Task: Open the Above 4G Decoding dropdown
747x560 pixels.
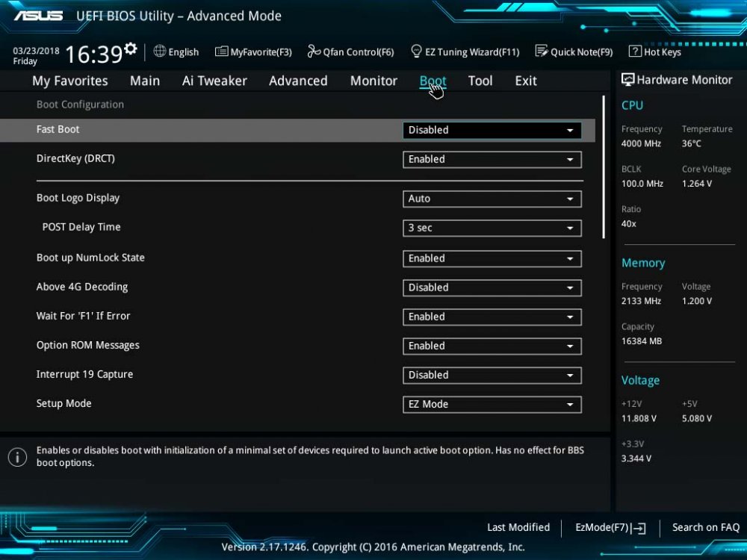Action: click(x=492, y=287)
